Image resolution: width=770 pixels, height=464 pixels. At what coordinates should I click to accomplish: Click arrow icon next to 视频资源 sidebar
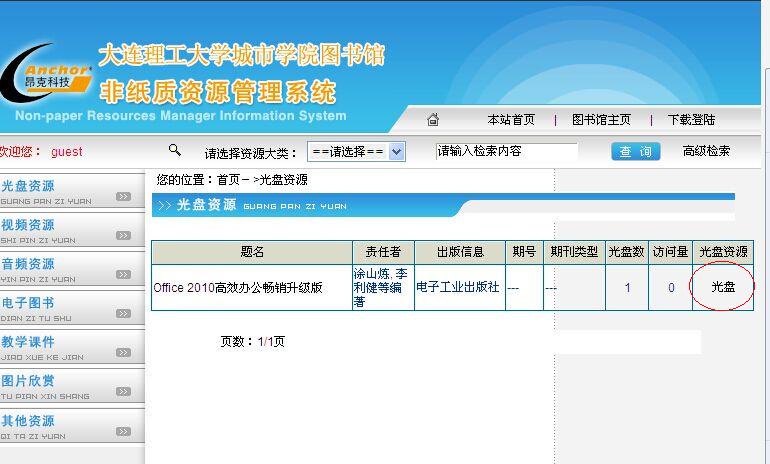(124, 236)
